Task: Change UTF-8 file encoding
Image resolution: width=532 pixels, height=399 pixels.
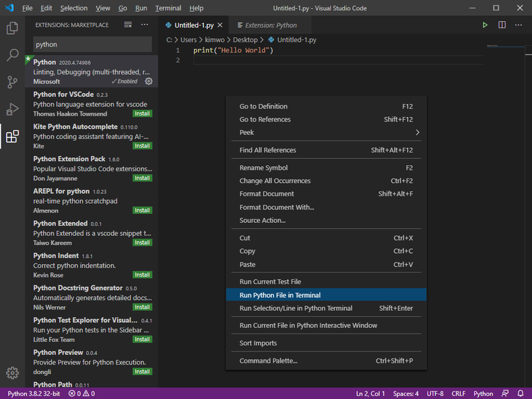Action: [x=435, y=393]
